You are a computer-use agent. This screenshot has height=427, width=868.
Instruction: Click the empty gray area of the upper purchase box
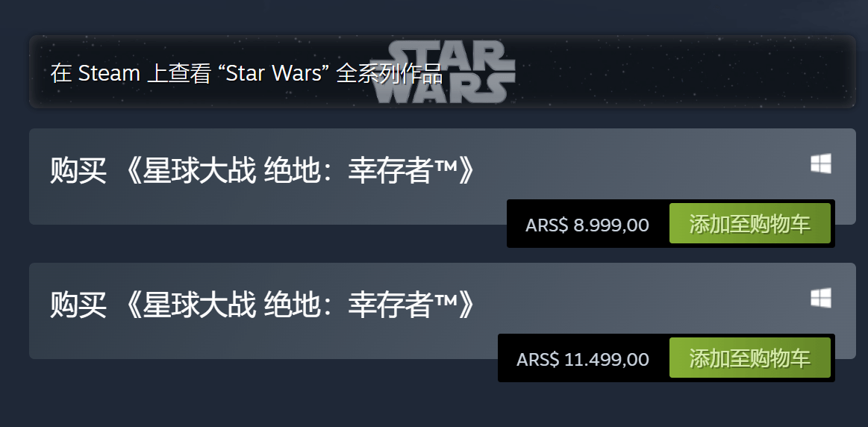point(634,168)
